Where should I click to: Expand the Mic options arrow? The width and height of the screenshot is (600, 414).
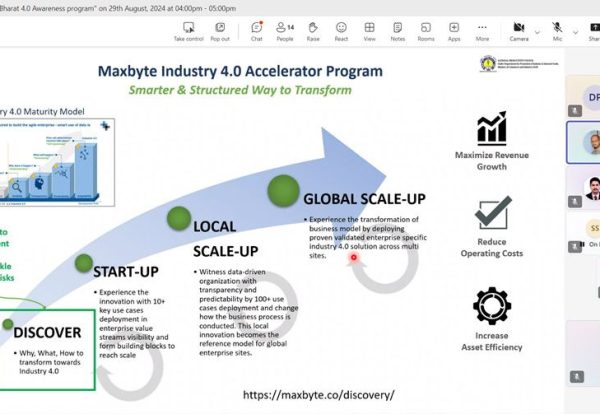575,32
